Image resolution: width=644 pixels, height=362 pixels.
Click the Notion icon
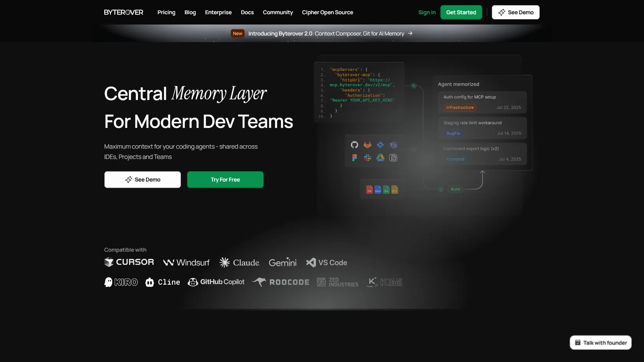(x=393, y=158)
